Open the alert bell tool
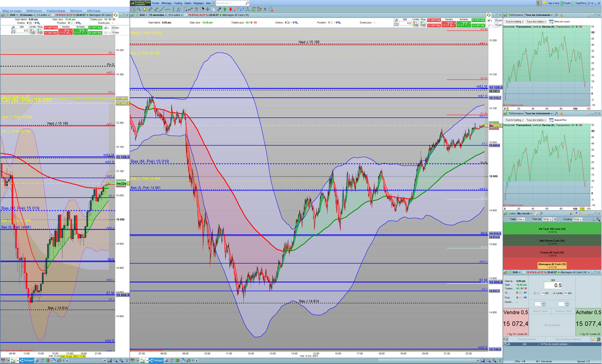602x364 pixels. [x=145, y=9]
